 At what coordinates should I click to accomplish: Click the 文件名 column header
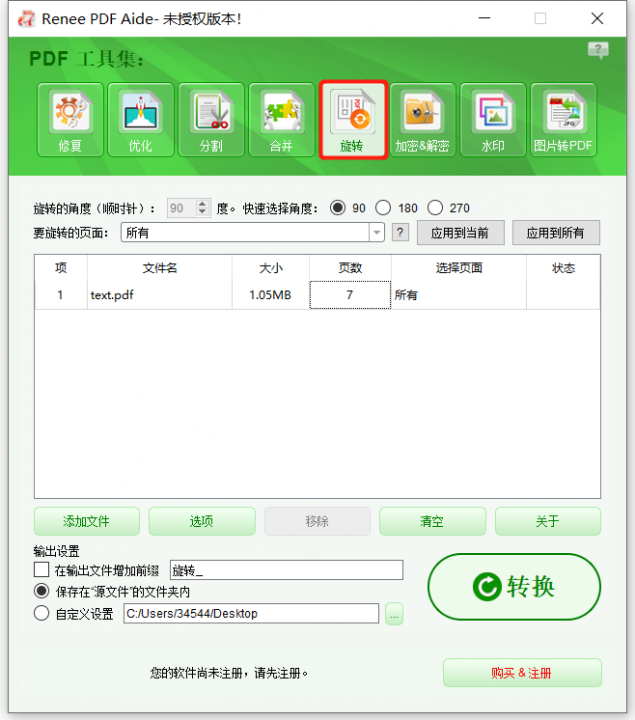[x=159, y=268]
